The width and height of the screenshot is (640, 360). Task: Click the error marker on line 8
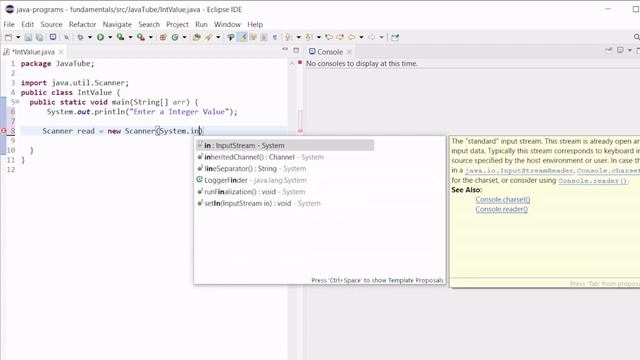coord(4,131)
